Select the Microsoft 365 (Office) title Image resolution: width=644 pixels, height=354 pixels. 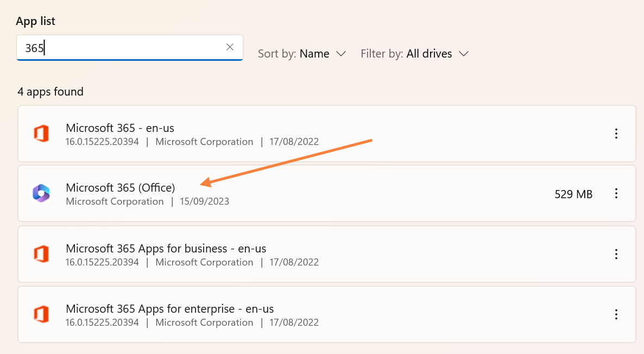[121, 188]
